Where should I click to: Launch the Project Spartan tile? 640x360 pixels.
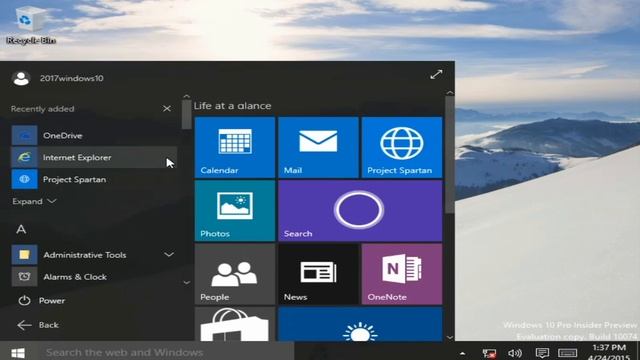point(402,147)
